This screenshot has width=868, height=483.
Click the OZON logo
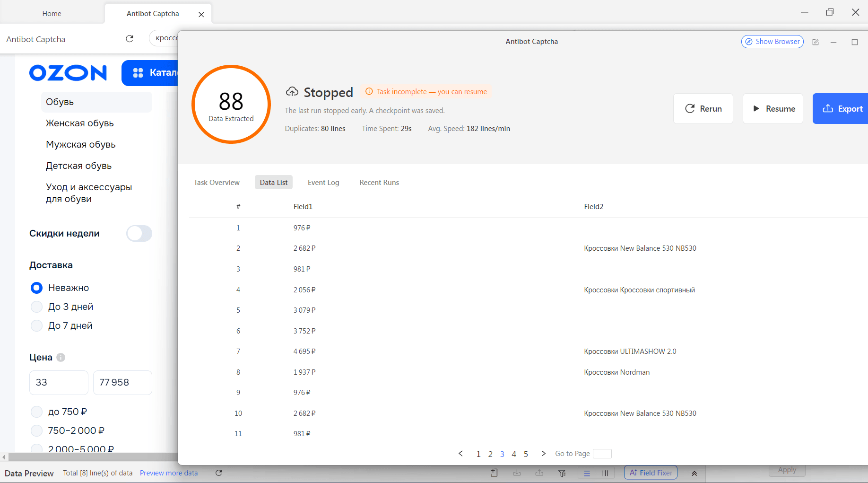(68, 73)
